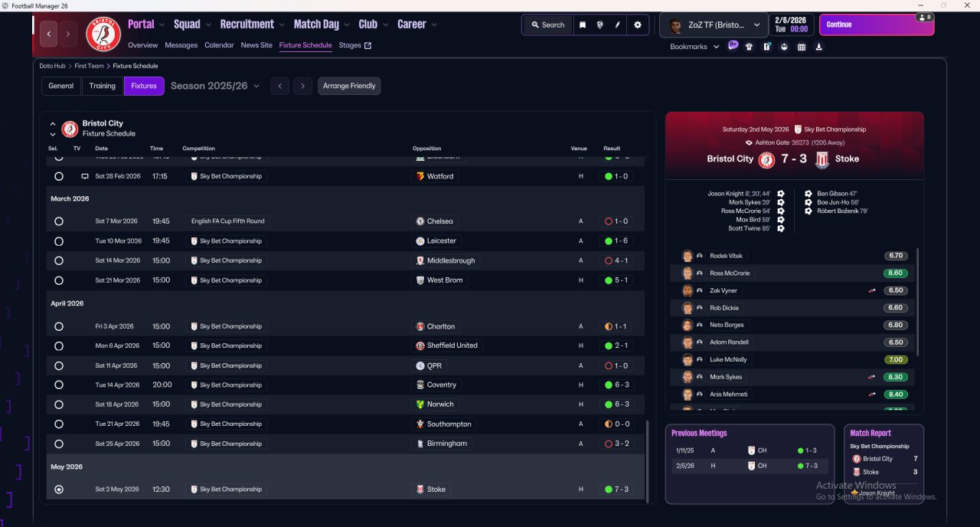Image resolution: width=980 pixels, height=527 pixels.
Task: Expand the Squad menu chevron
Action: click(208, 25)
